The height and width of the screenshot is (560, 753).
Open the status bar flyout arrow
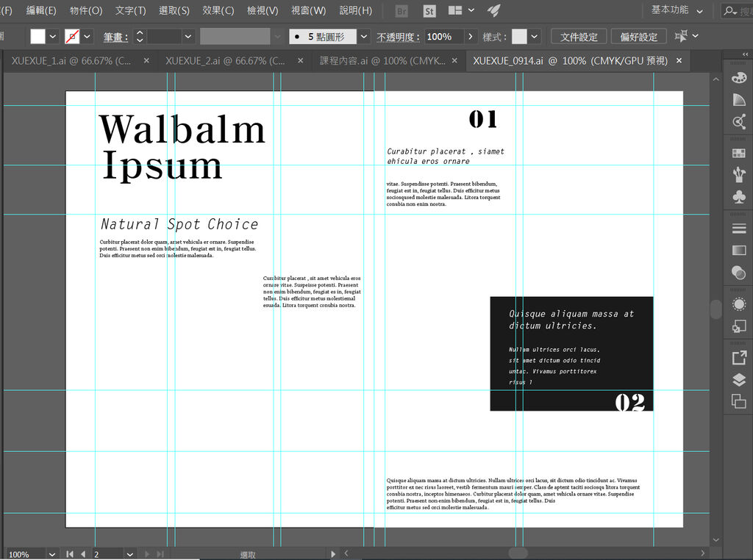(333, 554)
